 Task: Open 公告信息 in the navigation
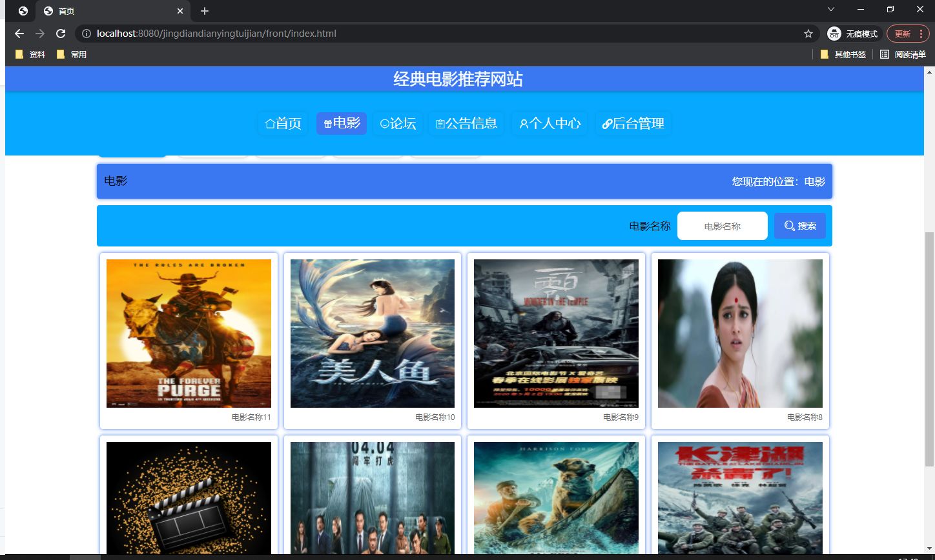tap(466, 123)
